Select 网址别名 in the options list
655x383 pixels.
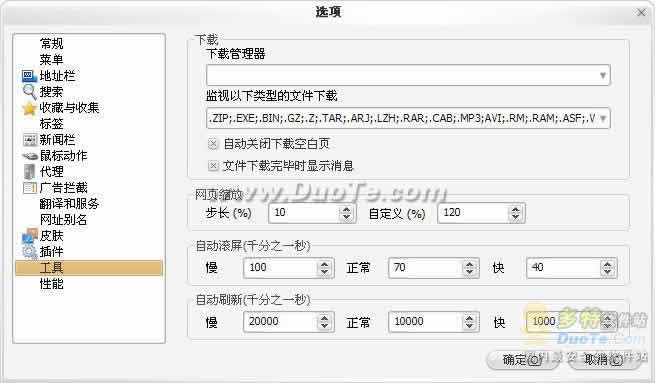[63, 219]
